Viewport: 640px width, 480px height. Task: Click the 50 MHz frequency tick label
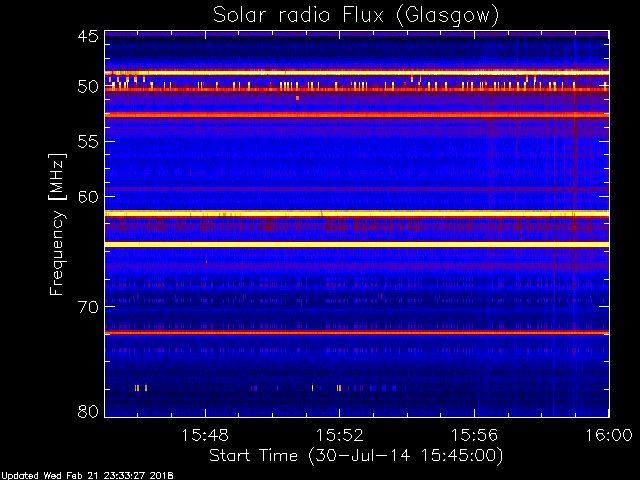[88, 87]
